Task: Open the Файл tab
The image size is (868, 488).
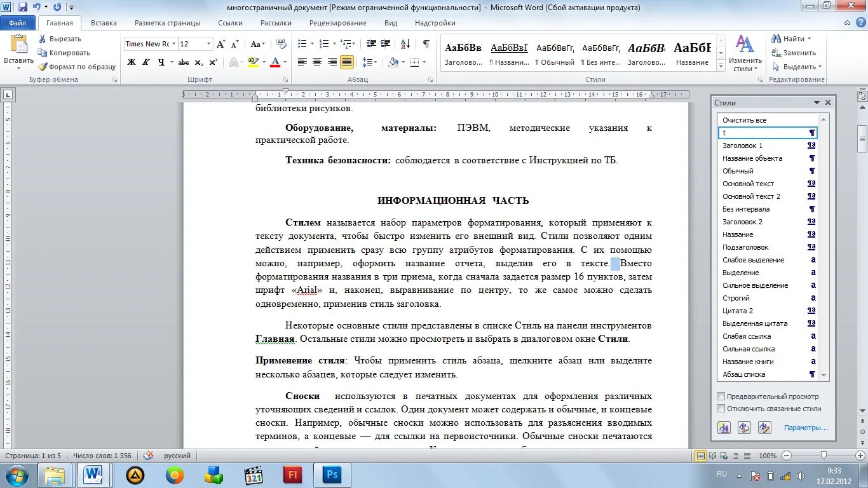Action: coord(18,23)
